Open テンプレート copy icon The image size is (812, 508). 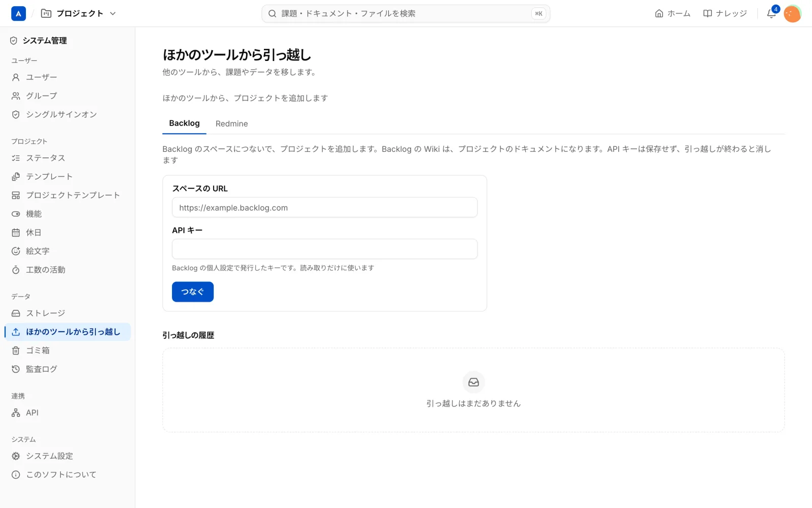16,177
